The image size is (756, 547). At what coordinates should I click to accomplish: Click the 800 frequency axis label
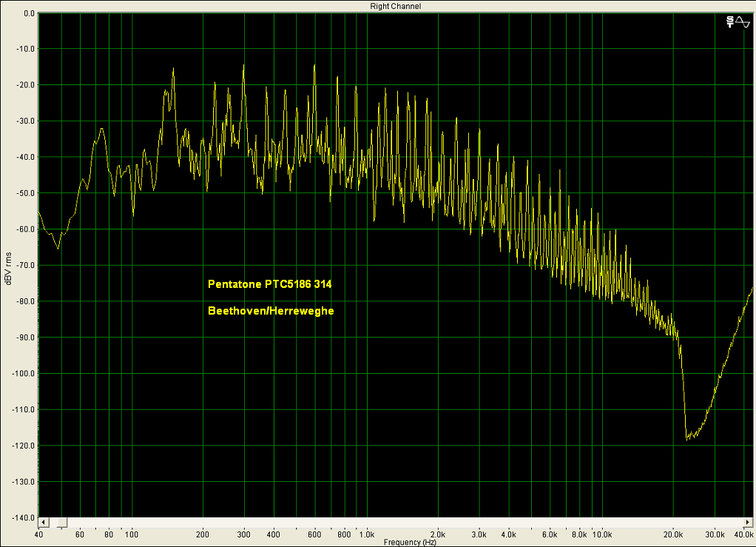344,534
